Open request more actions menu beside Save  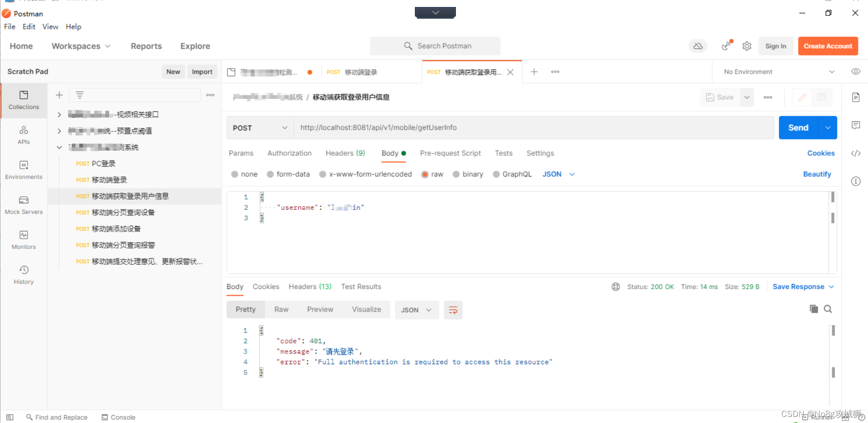[x=768, y=97]
